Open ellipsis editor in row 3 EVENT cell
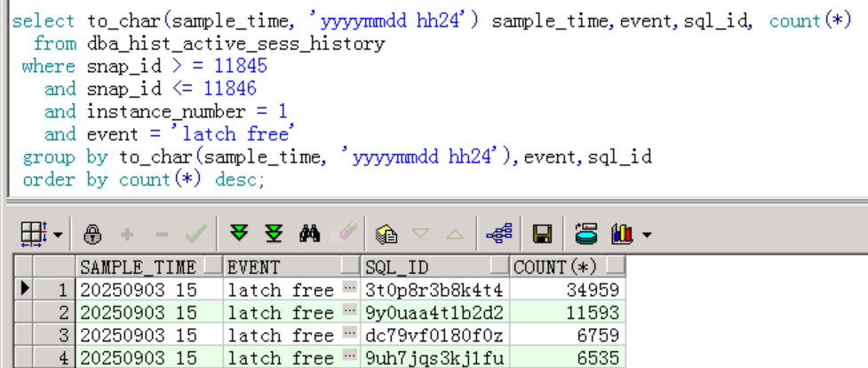 coord(349,334)
